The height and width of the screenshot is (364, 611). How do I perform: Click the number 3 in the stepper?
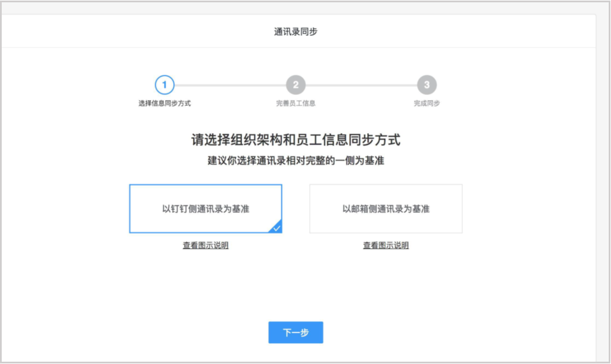click(x=427, y=85)
